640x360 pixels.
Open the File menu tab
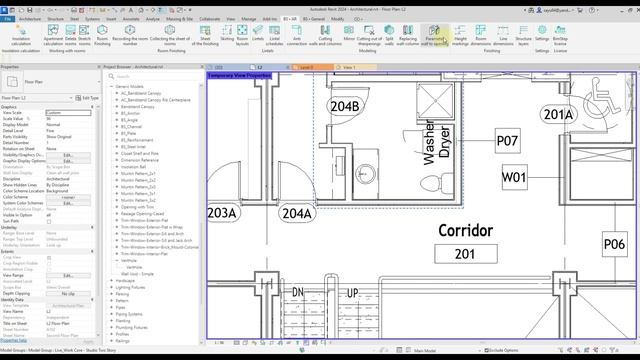click(8, 19)
